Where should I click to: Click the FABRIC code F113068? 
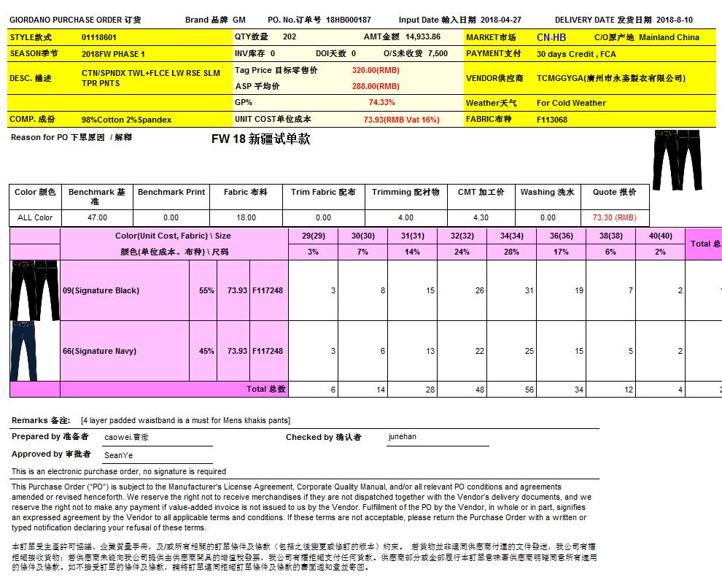click(552, 120)
